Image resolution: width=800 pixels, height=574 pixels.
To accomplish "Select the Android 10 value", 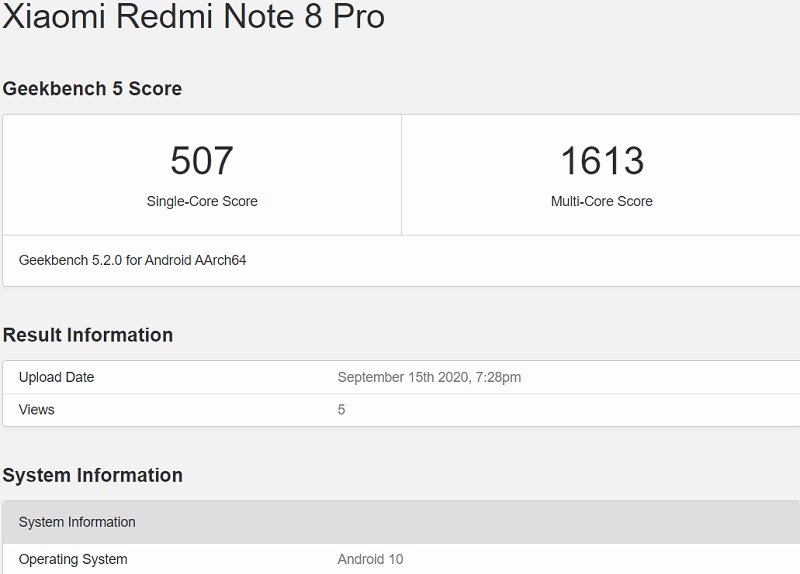I will click(x=370, y=559).
